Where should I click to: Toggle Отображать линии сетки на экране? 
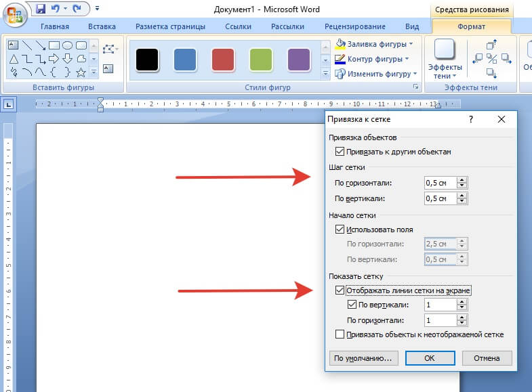(340, 290)
